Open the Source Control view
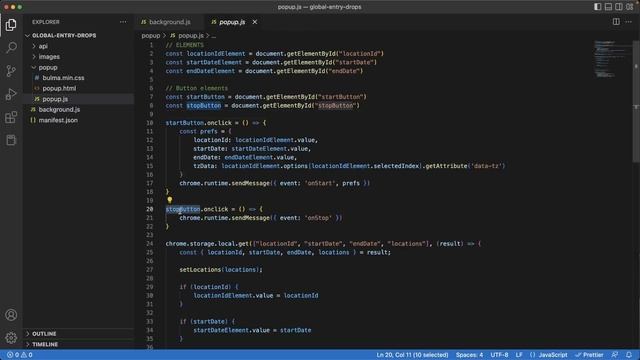This screenshot has height=360, width=640. coord(11,71)
